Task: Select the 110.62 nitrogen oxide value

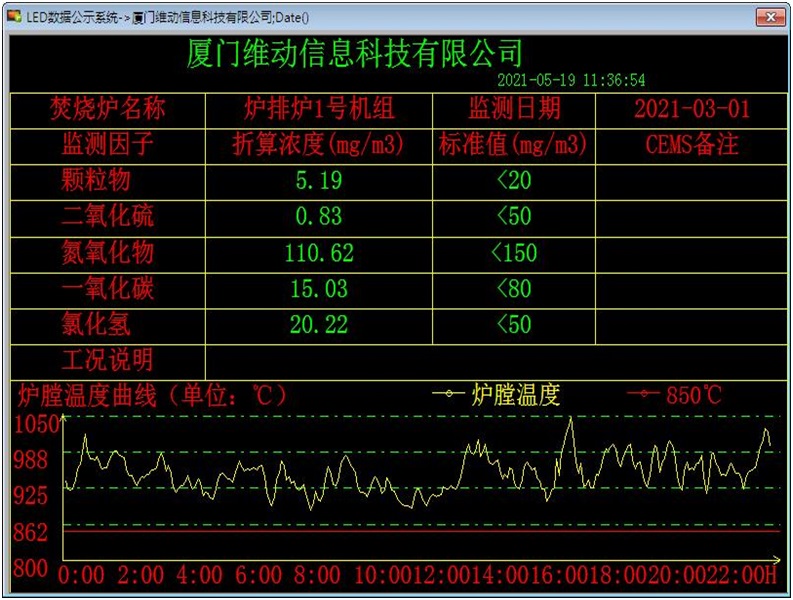Action: pyautogui.click(x=319, y=252)
